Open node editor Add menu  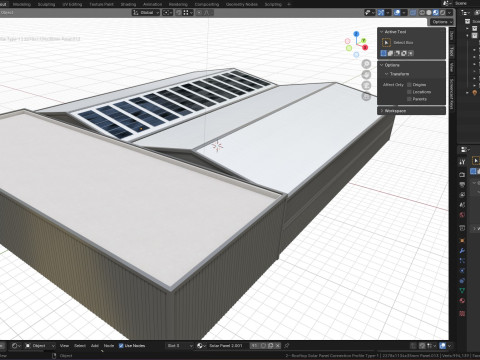tap(95, 346)
